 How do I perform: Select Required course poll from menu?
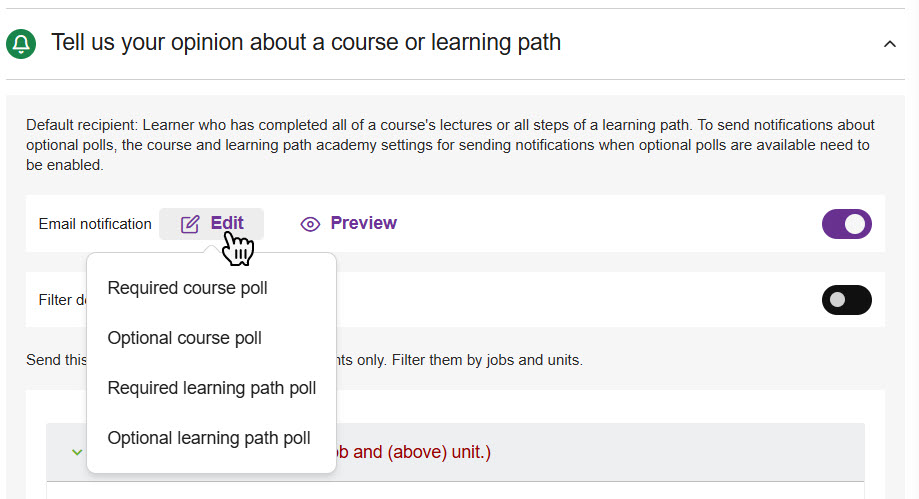pos(187,288)
